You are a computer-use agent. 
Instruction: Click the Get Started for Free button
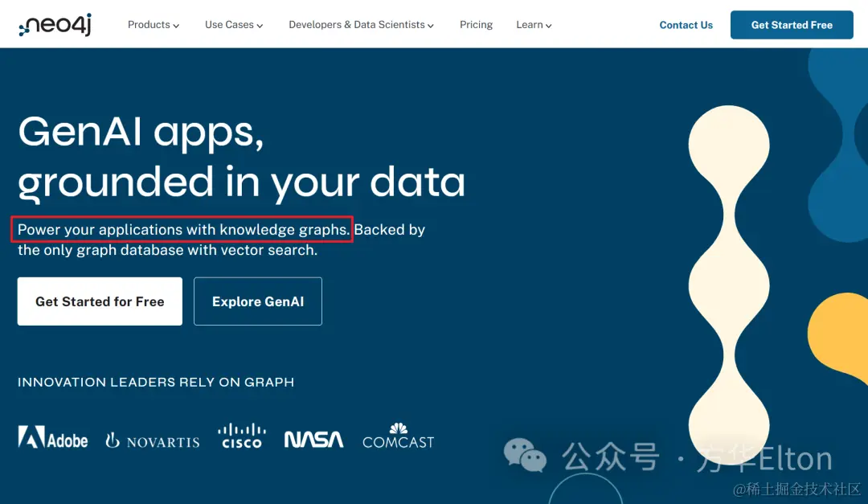point(100,301)
